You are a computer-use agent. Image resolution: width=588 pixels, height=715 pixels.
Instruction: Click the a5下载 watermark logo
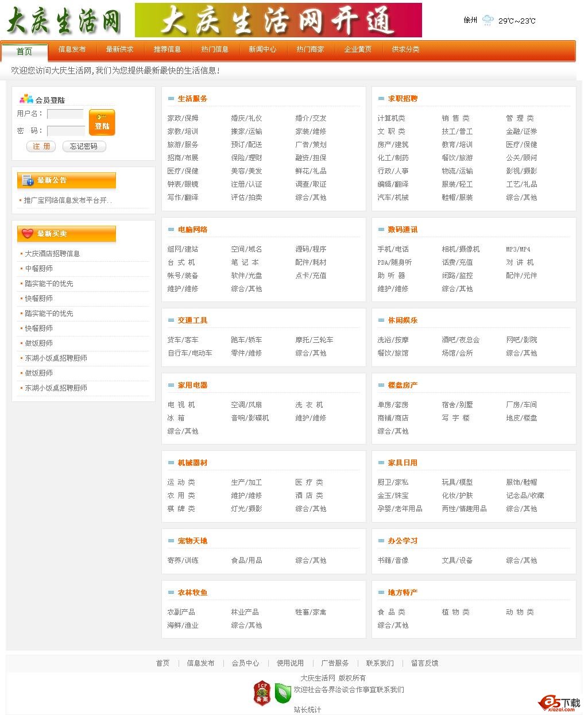click(x=560, y=703)
